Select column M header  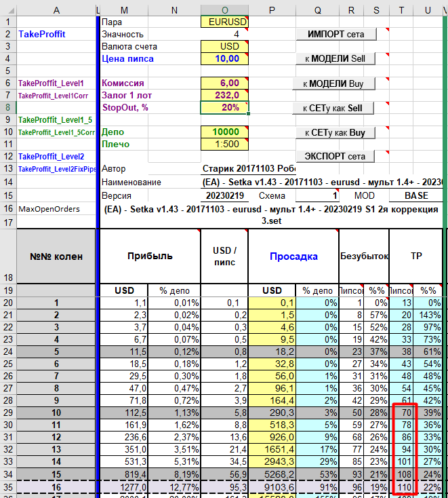124,10
